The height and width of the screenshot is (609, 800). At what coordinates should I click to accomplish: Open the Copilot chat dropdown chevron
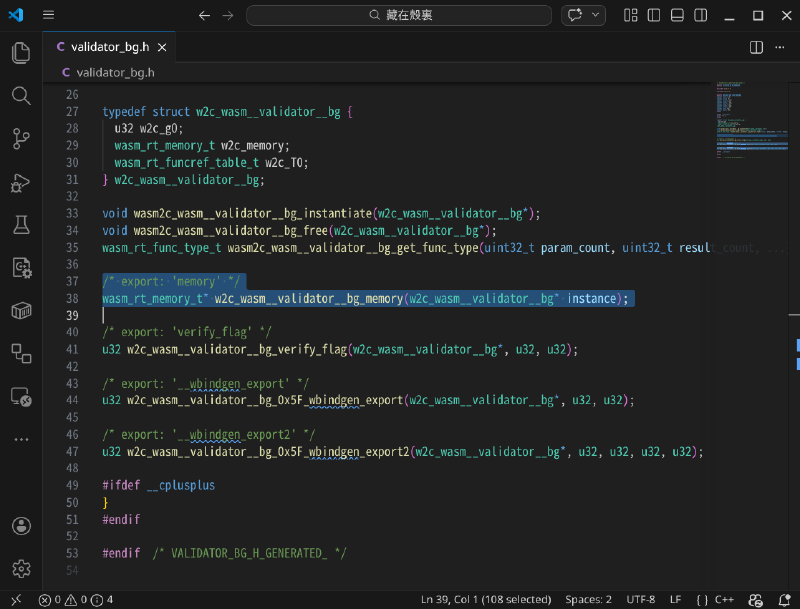(595, 15)
